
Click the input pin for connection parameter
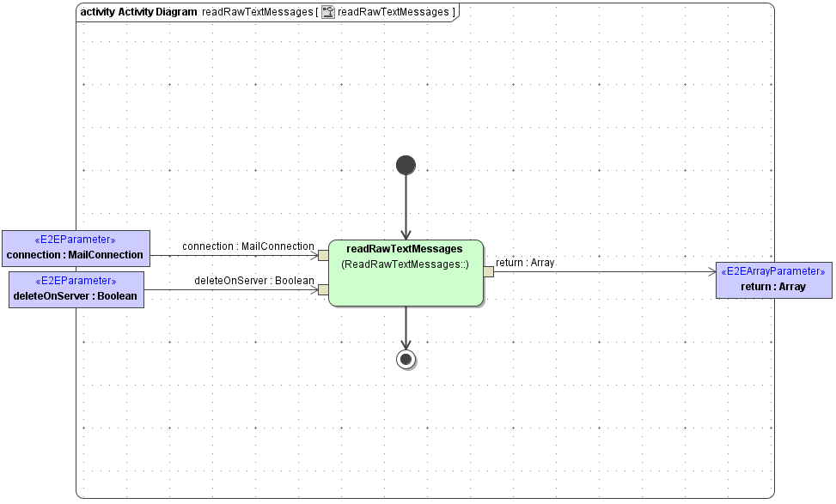click(x=322, y=253)
